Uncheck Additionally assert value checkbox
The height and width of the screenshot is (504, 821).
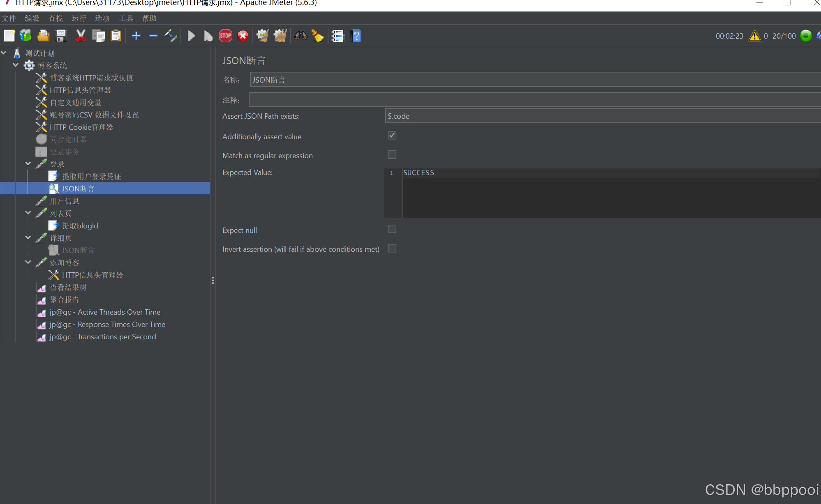(392, 136)
